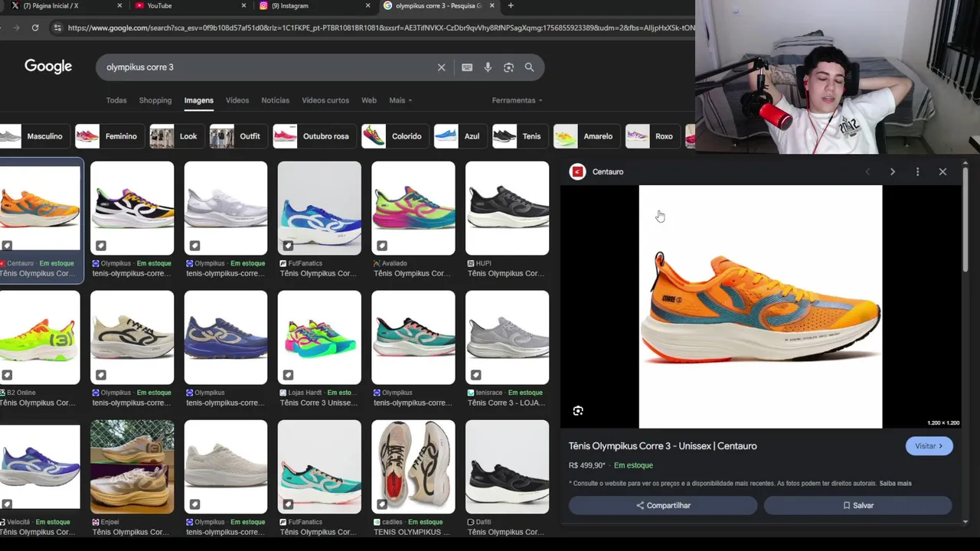Close the Instagram tab
The image size is (980, 551).
(367, 5)
